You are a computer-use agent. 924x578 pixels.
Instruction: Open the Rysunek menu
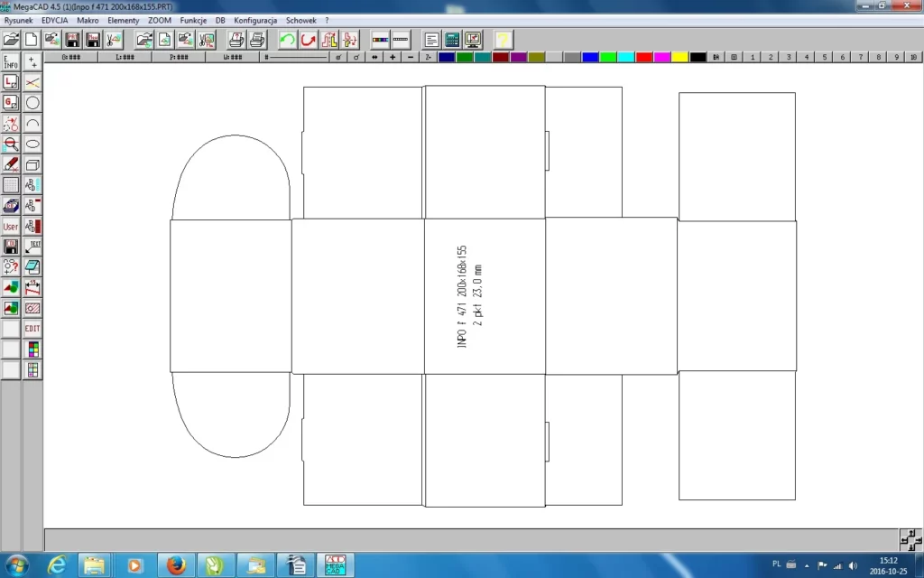[19, 20]
